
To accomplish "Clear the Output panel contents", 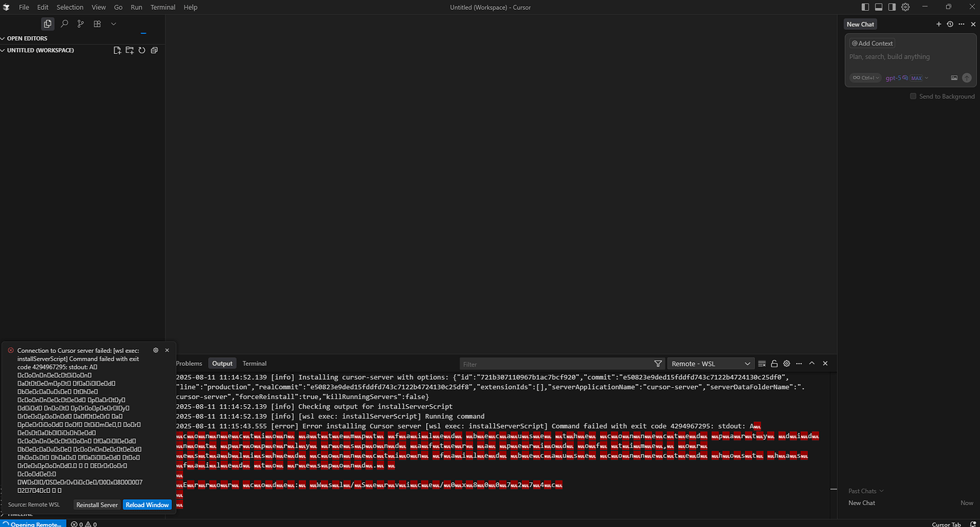I will coord(761,363).
